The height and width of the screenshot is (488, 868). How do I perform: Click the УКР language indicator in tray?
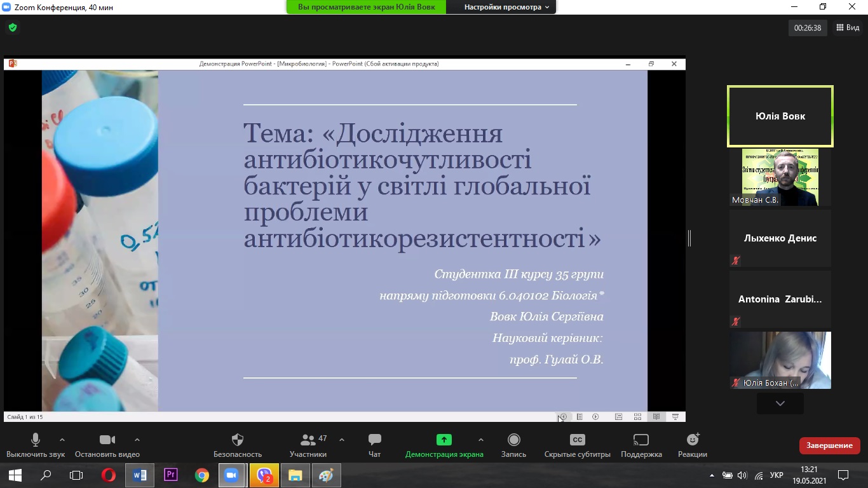click(x=776, y=475)
